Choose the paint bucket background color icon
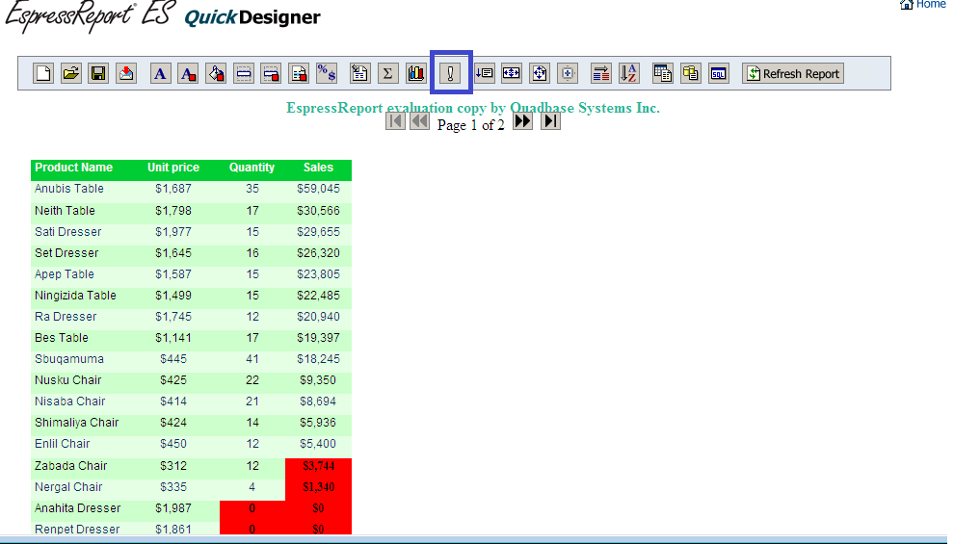980x544 pixels. click(x=216, y=74)
